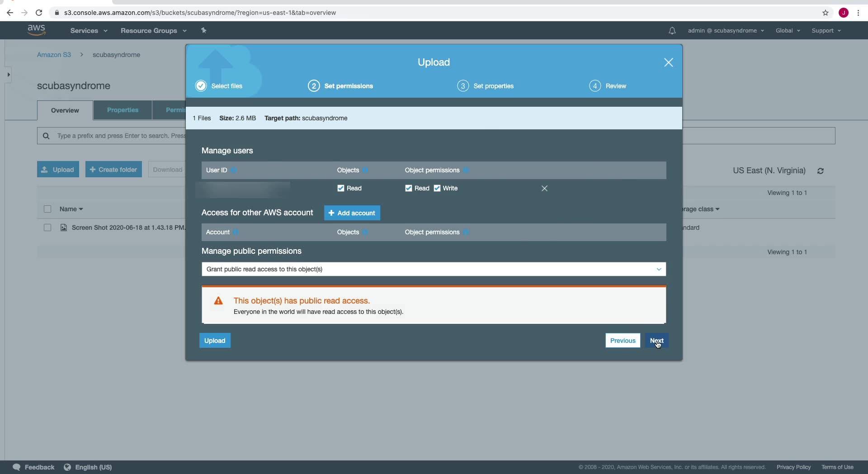Open the Services menu

(x=89, y=31)
